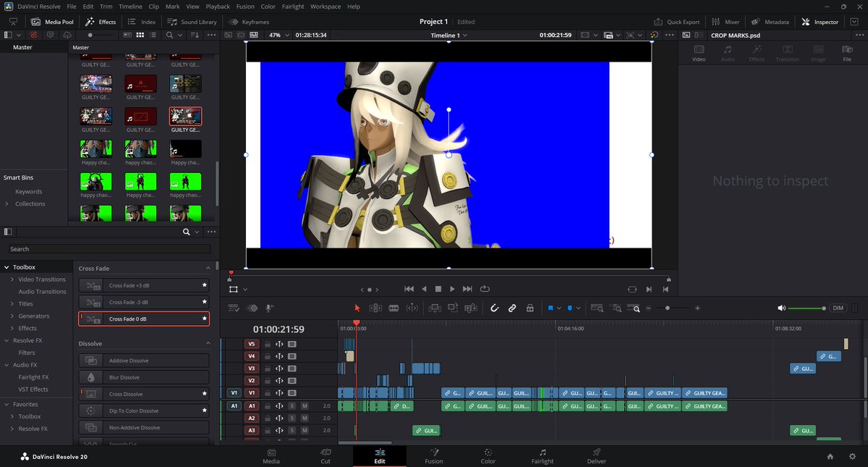The height and width of the screenshot is (467, 868).
Task: Click the Overwrite Clip toolbar icon
Action: click(453, 308)
